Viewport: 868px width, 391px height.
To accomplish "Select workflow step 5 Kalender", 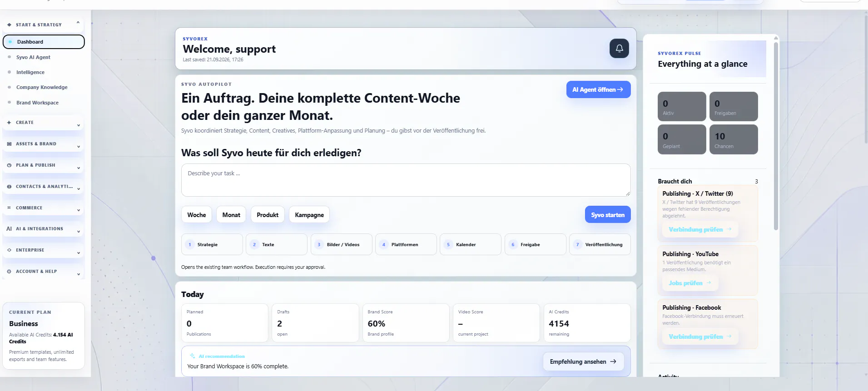I will point(471,244).
